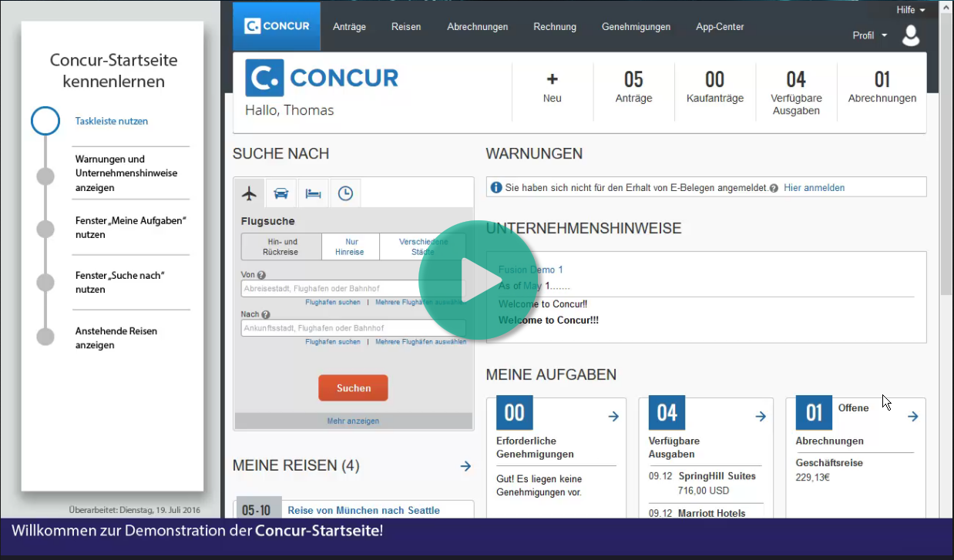Open Verfügbare Ausgaben card arrow

click(761, 417)
